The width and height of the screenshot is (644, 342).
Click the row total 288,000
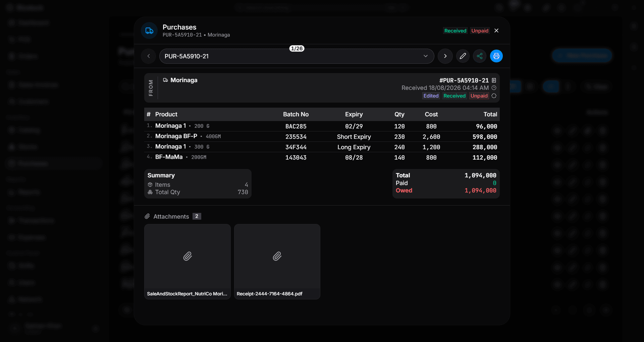click(x=485, y=147)
